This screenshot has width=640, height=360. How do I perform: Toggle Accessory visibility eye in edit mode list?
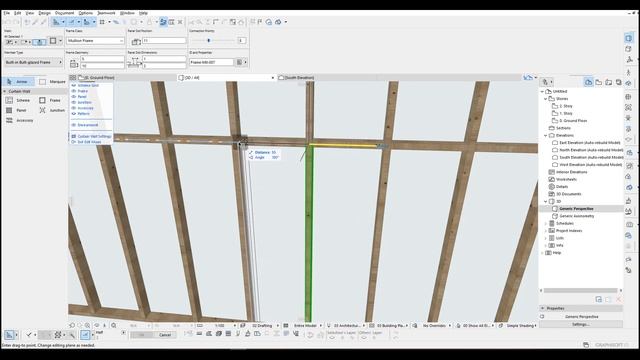click(x=74, y=108)
